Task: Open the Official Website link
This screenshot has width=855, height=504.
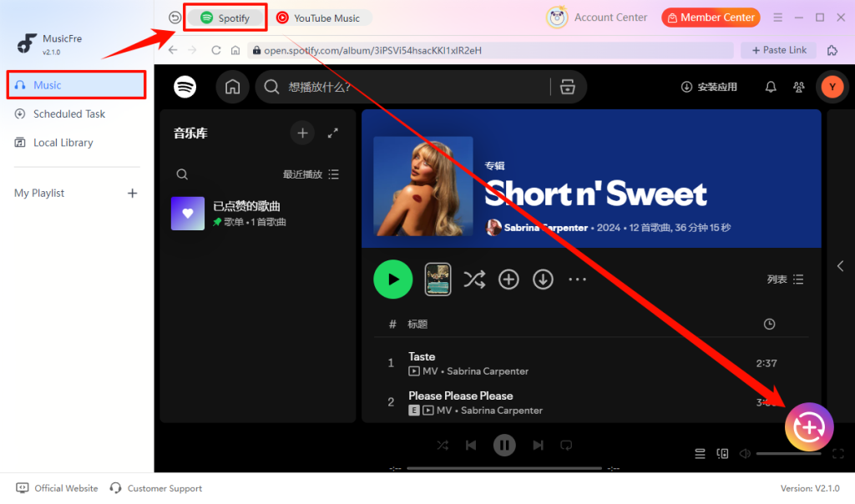Action: pos(58,488)
